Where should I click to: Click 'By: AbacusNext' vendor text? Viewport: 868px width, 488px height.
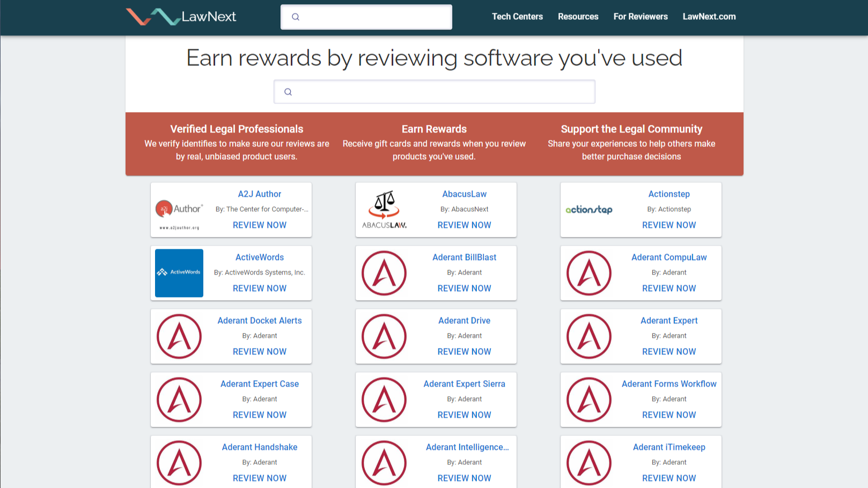point(465,209)
